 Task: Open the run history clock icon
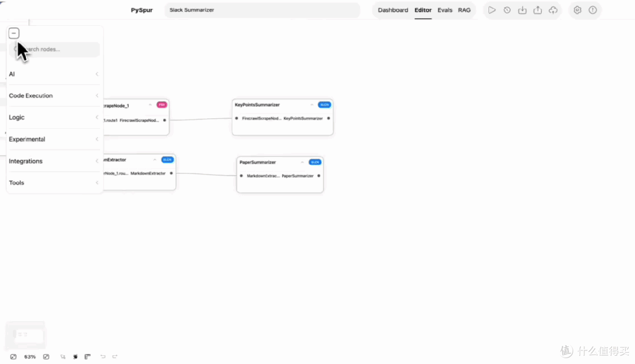tap(507, 10)
